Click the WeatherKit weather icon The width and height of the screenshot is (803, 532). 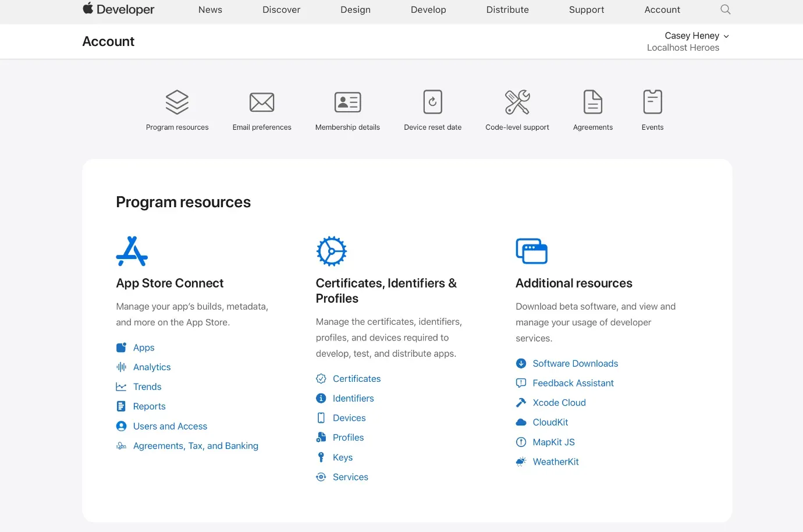(x=521, y=462)
